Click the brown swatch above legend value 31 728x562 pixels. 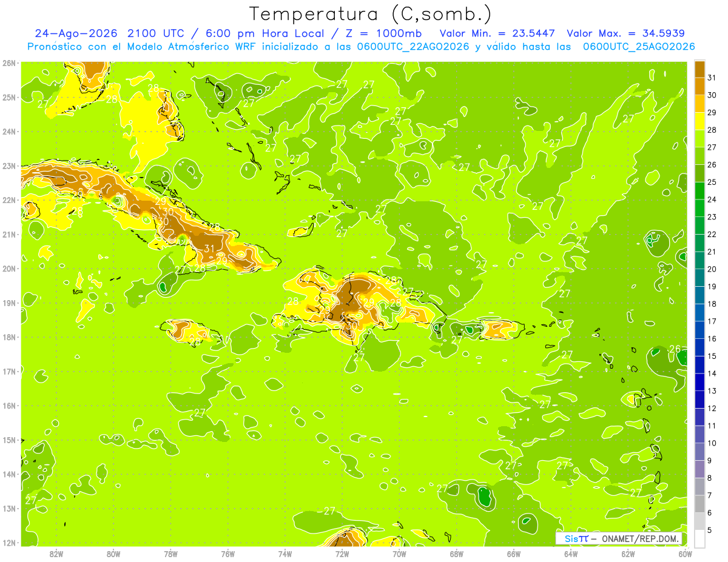coord(700,69)
